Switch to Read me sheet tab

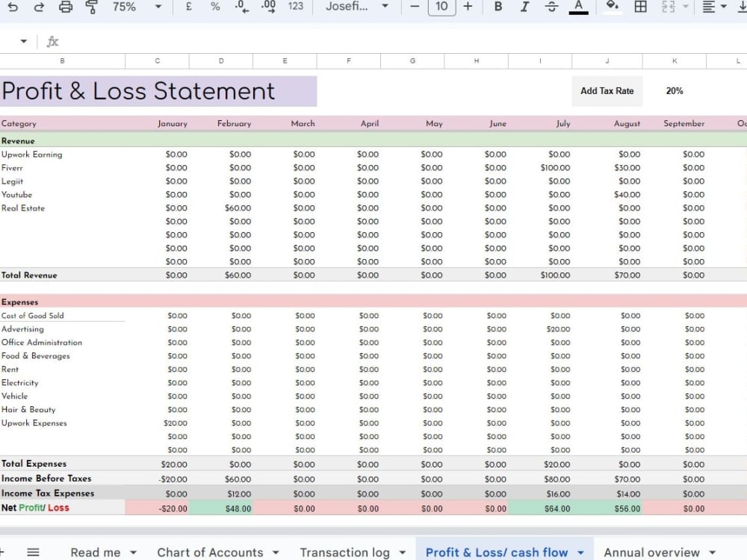point(96,553)
